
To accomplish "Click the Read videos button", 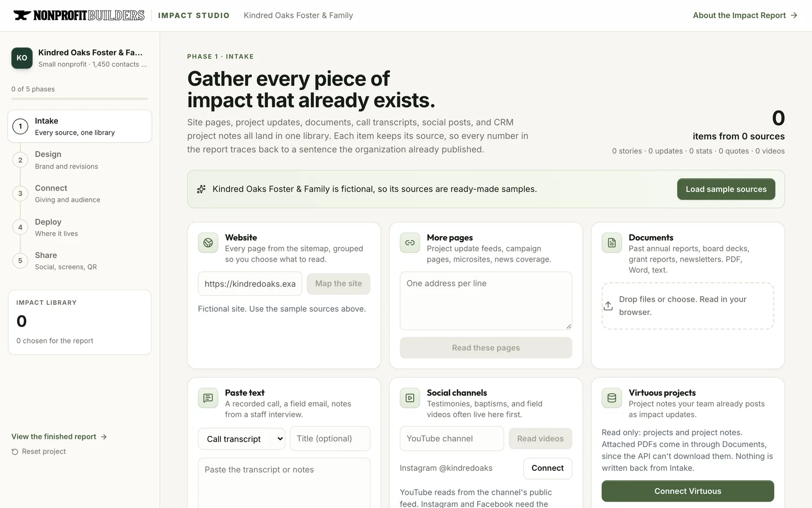I will tap(540, 439).
